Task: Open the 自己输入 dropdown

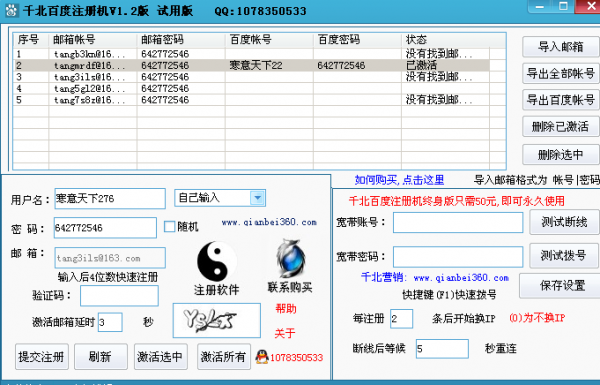Action: click(257, 198)
